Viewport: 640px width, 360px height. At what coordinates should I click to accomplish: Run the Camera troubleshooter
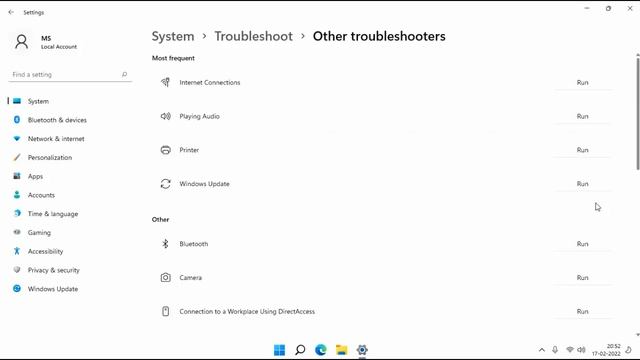tap(582, 278)
